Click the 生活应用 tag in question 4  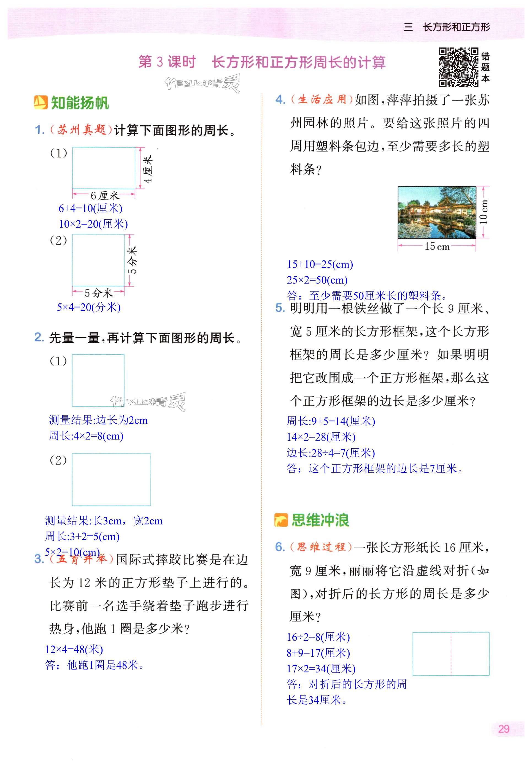(x=322, y=99)
